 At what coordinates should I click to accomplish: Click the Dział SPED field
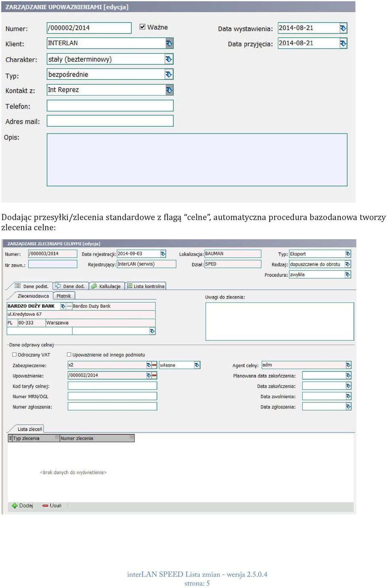233,264
